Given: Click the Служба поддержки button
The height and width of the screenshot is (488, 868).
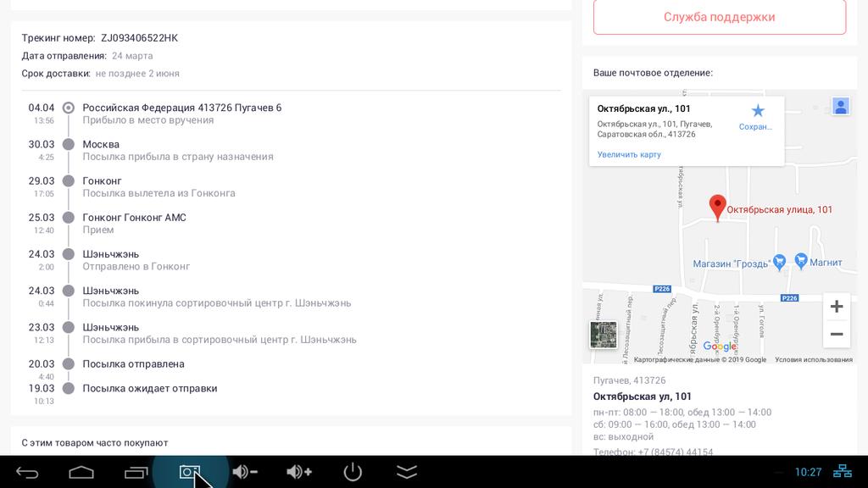Looking at the screenshot, I should point(719,17).
